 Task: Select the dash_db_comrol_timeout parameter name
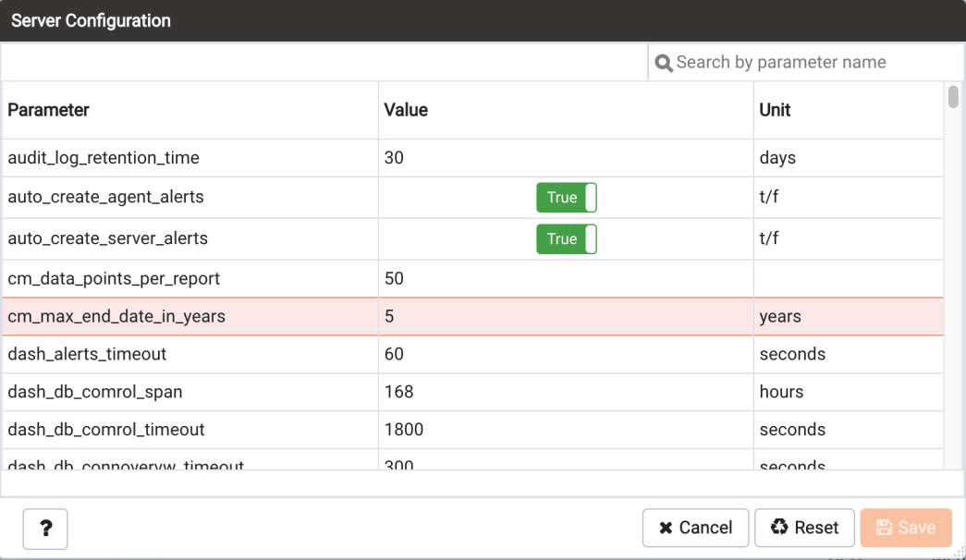106,430
